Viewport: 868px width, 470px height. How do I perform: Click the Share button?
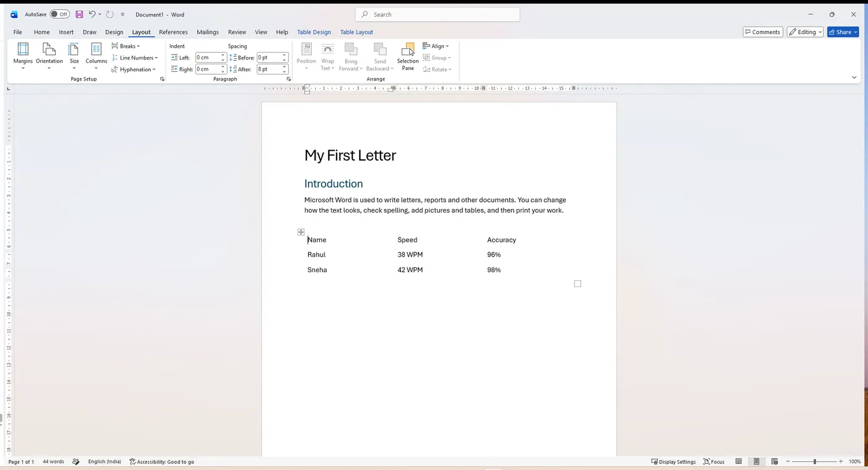843,32
